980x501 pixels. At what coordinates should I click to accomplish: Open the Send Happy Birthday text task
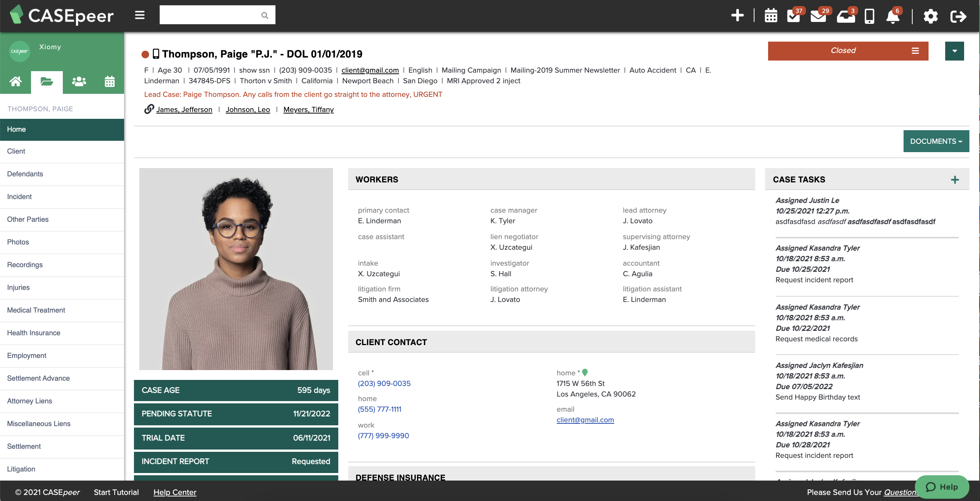(x=818, y=397)
